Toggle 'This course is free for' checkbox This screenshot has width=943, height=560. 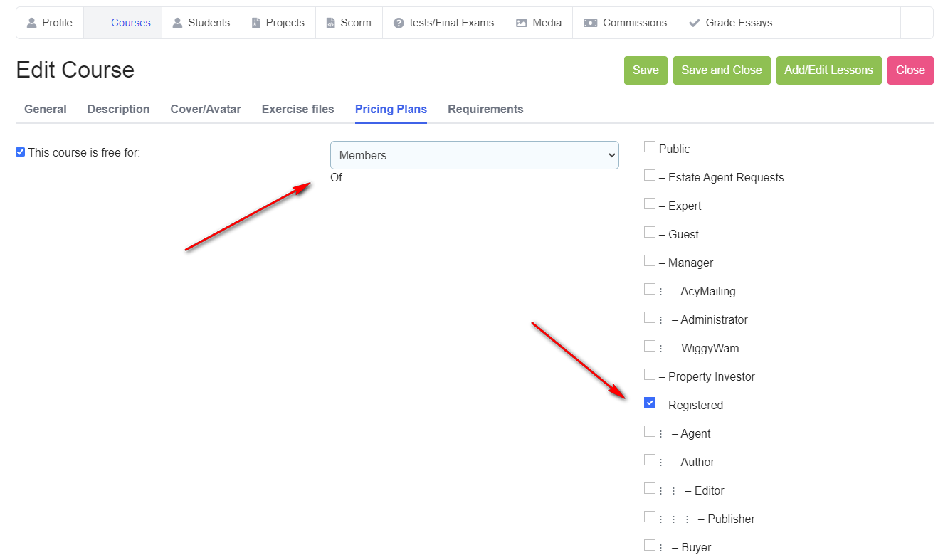[21, 152]
